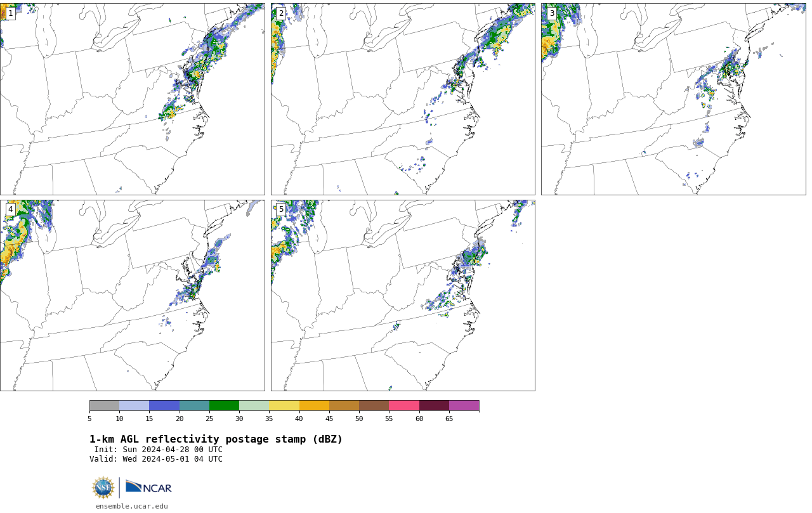Click the blue 15-20 dBZ swatch
The width and height of the screenshot is (812, 513).
tap(164, 406)
